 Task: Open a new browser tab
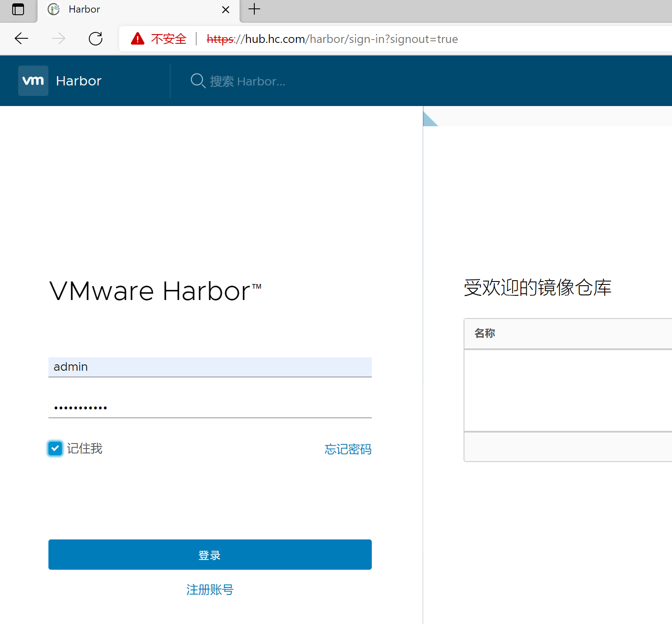(x=254, y=9)
